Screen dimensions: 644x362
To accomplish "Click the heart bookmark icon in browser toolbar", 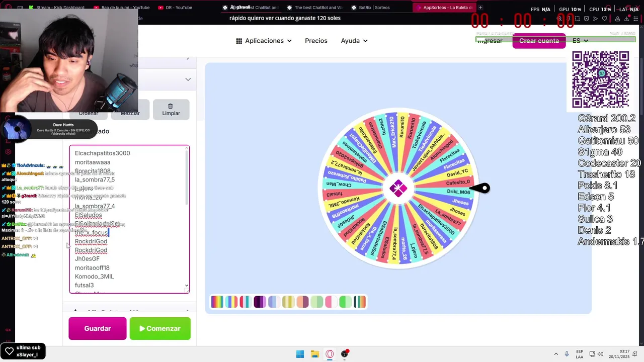I will tap(604, 19).
